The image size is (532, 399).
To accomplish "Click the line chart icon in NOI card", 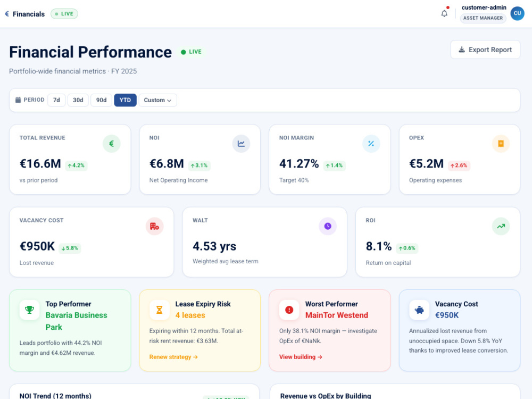I will pos(241,144).
